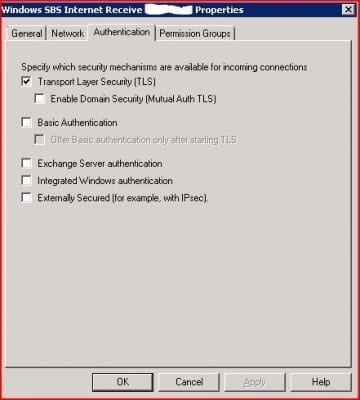Image resolution: width=360 pixels, height=400 pixels.
Task: Go to the Permission Groups tab
Action: [x=195, y=33]
